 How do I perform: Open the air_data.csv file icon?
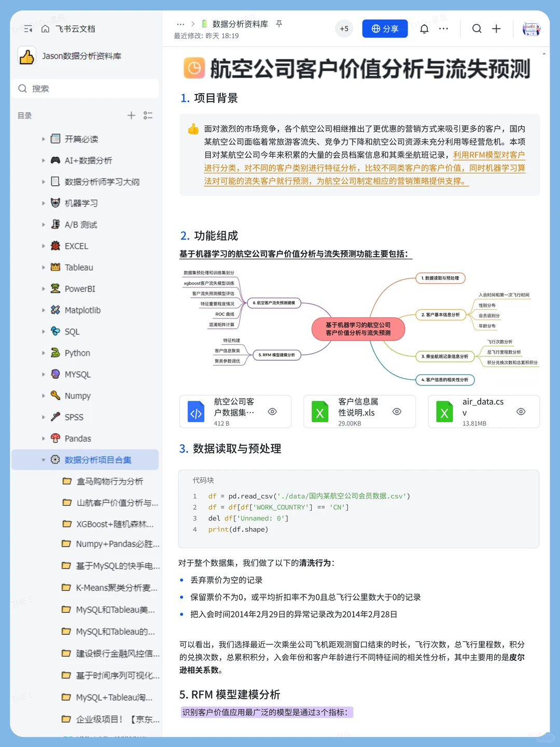444,412
